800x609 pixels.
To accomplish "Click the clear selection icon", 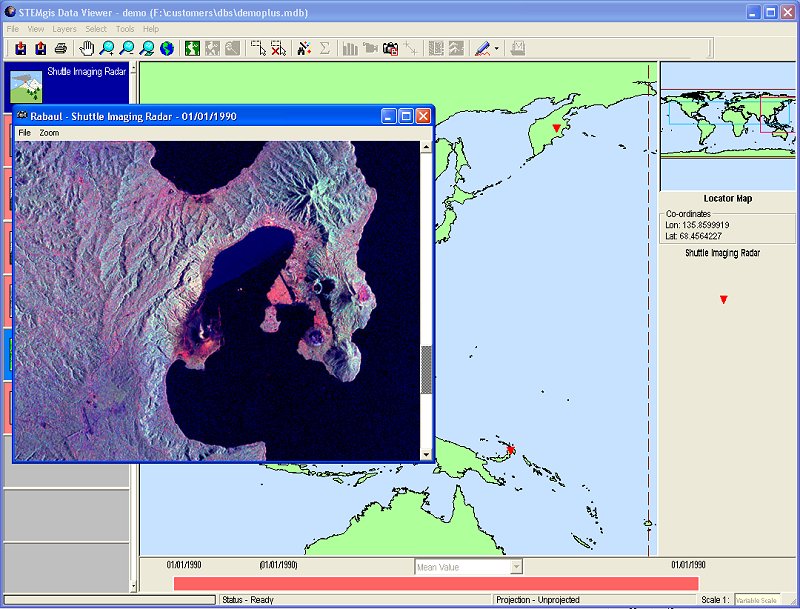I will (x=279, y=48).
